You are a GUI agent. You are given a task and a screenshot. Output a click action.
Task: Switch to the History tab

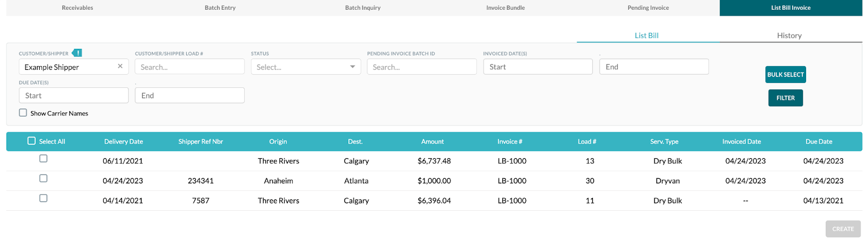(789, 35)
